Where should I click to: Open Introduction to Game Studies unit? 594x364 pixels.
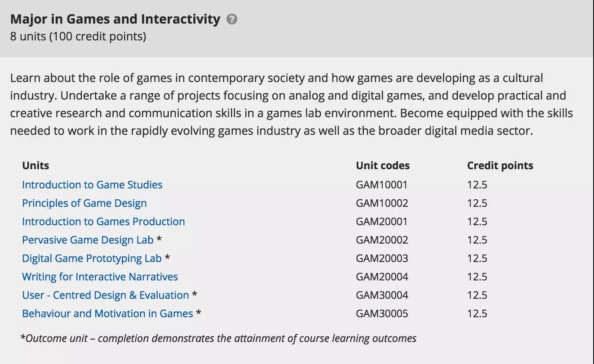(x=92, y=185)
